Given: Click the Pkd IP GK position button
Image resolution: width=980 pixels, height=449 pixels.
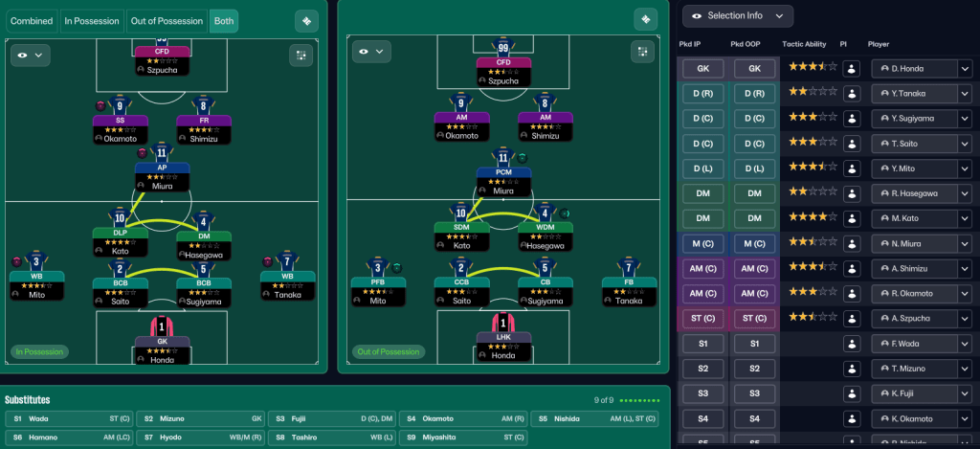Looking at the screenshot, I should coord(702,68).
